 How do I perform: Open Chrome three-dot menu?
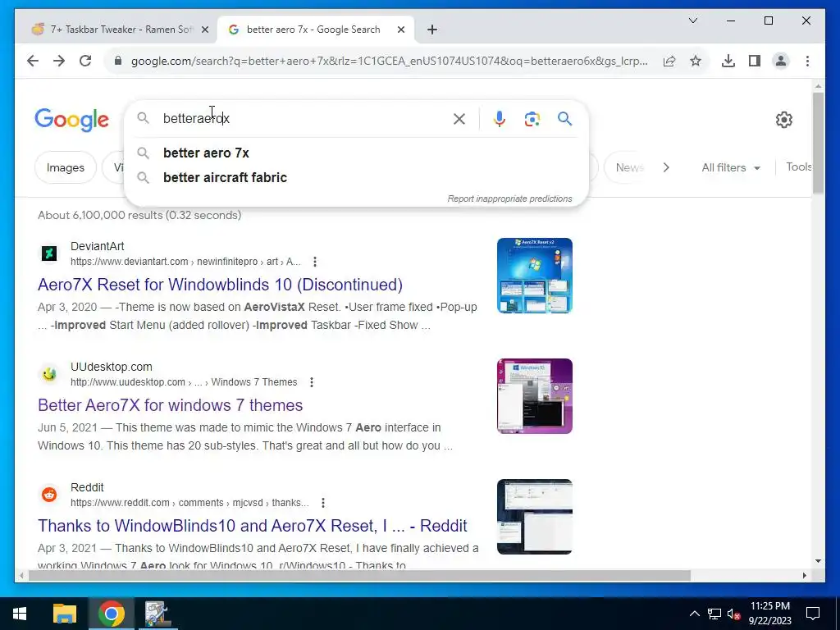(807, 61)
